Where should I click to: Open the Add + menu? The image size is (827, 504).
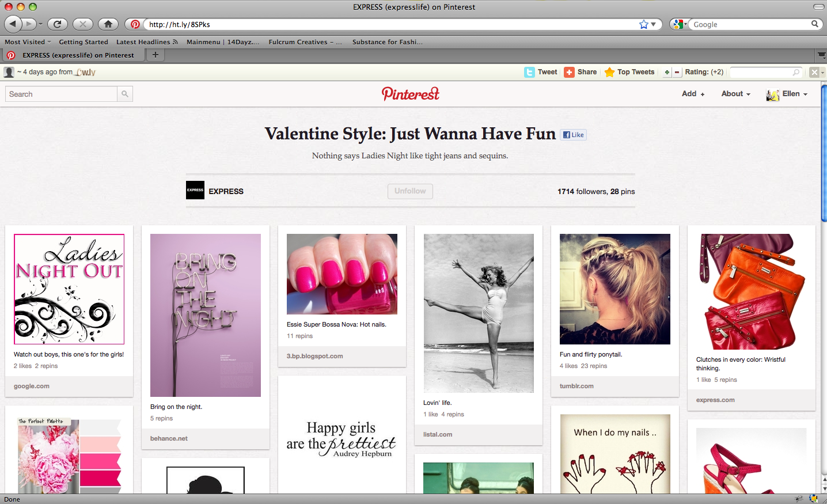click(693, 93)
